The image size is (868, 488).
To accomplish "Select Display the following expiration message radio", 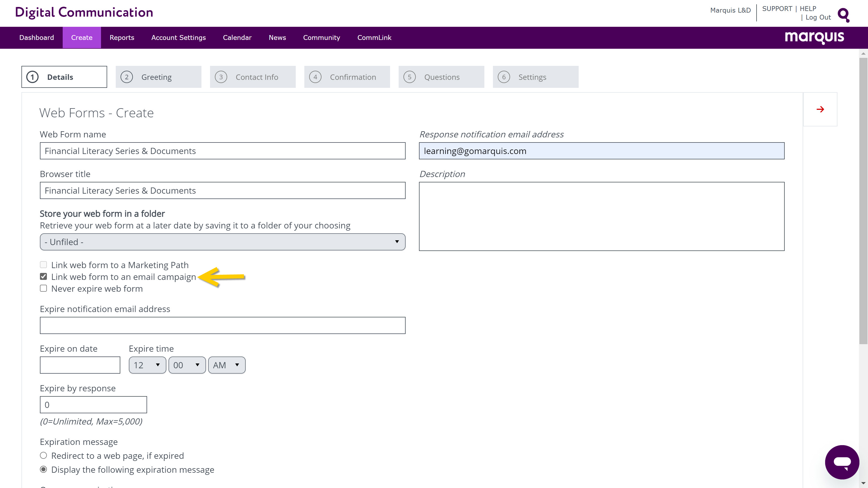I will point(43,469).
